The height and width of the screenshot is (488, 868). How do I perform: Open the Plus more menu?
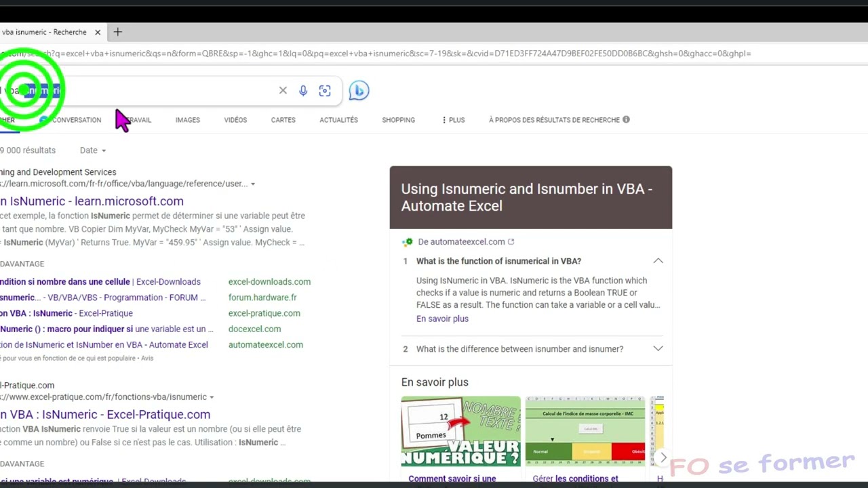453,120
